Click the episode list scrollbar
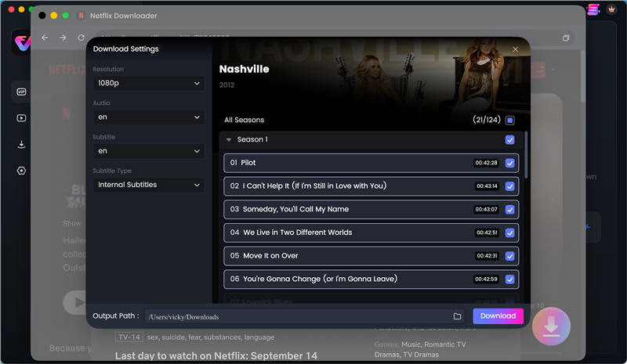The image size is (627, 364). (526, 155)
